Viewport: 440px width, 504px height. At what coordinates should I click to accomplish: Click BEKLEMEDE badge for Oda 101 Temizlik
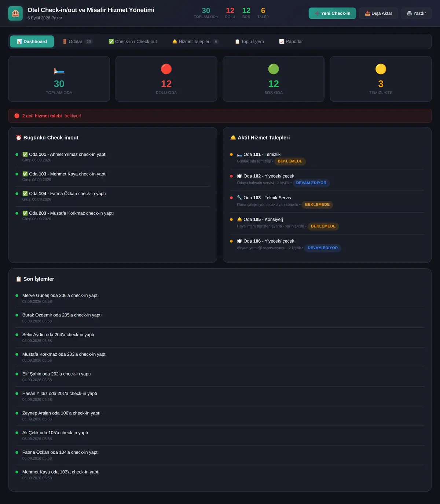(x=290, y=161)
